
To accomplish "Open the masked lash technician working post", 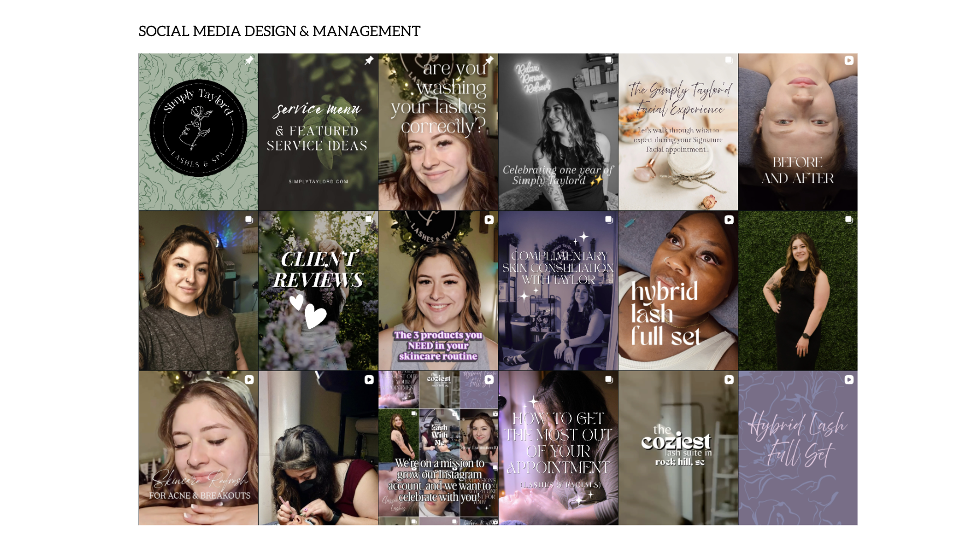I will pos(318,448).
